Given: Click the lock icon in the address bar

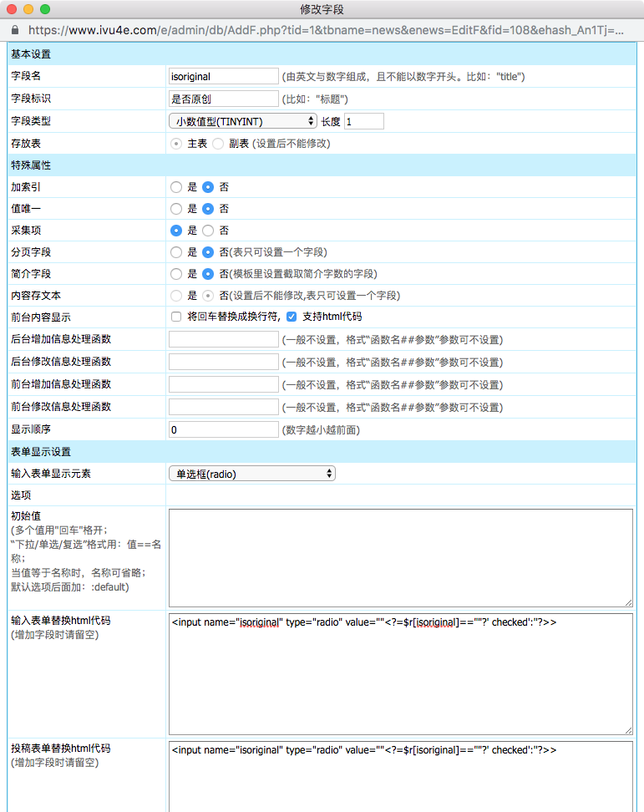Looking at the screenshot, I should click(14, 30).
